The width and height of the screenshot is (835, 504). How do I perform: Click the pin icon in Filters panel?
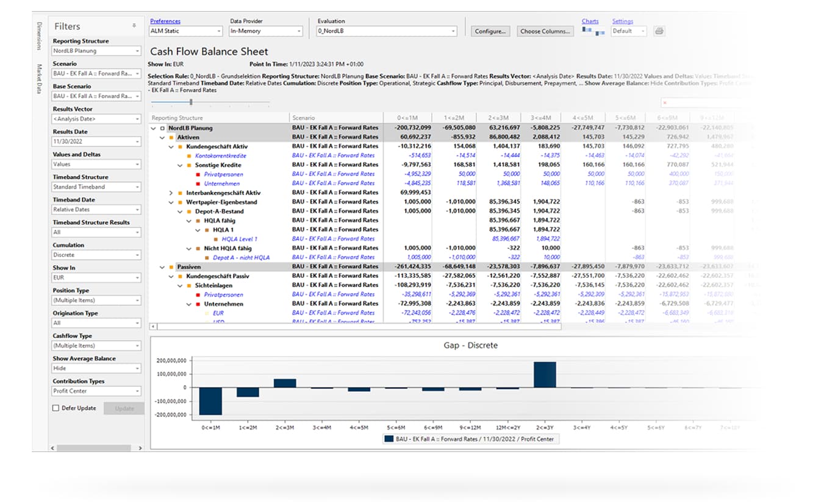click(134, 26)
